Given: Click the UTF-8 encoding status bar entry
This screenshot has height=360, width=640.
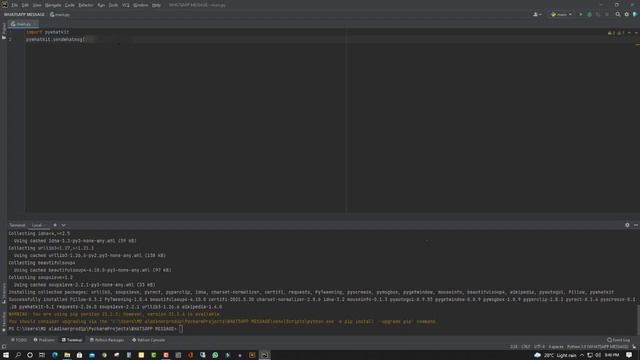Looking at the screenshot, I should click(x=539, y=347).
